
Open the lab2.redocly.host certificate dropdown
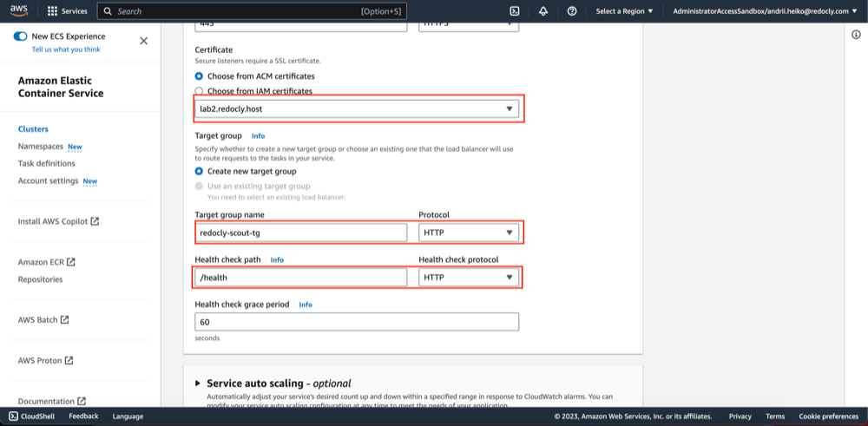pos(357,109)
